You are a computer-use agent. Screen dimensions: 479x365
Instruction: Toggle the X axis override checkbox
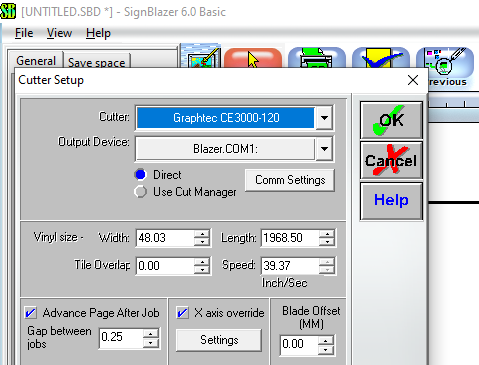(182, 313)
